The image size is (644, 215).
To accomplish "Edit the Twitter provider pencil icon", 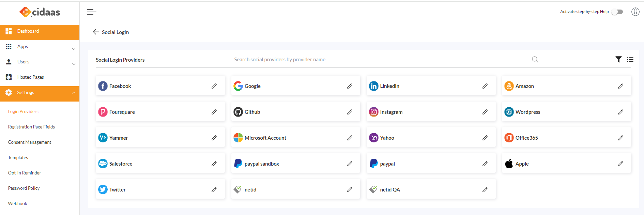I will point(214,189).
